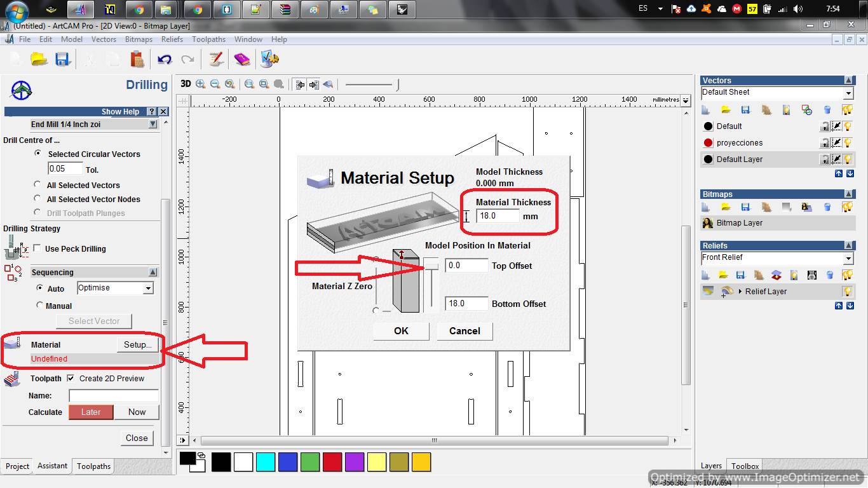Toggle Create 2D Preview checkbox
The width and height of the screenshot is (868, 488).
(x=71, y=378)
